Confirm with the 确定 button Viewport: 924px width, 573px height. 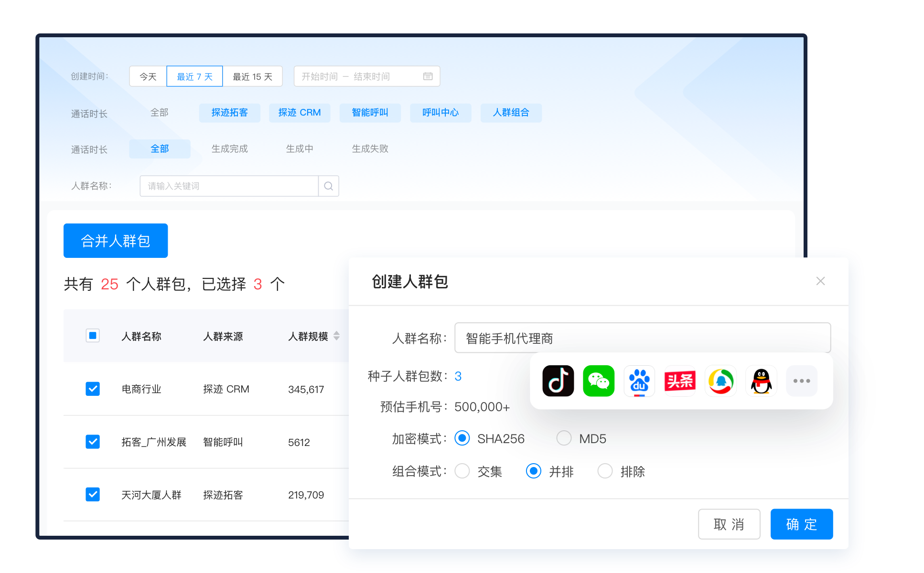click(x=801, y=524)
